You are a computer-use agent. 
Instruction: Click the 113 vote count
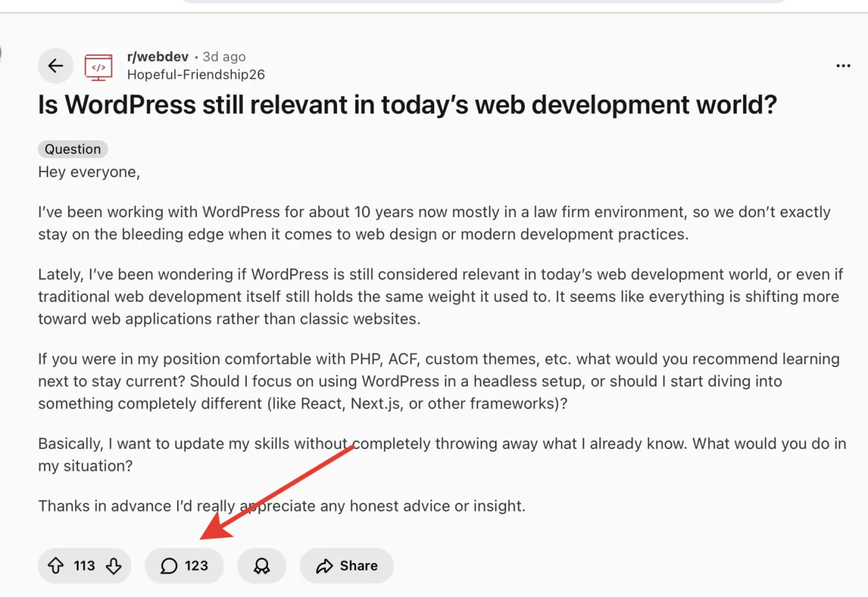(x=84, y=566)
